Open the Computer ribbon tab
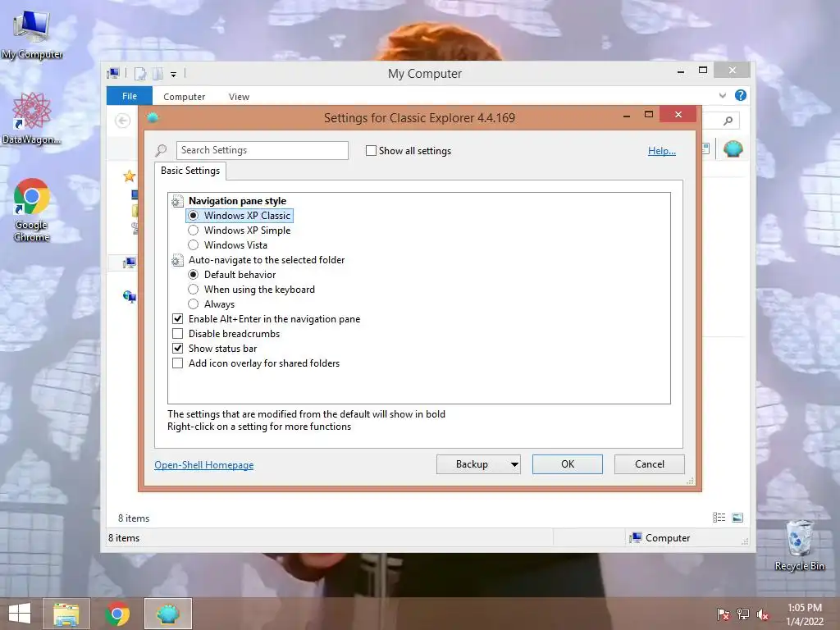This screenshot has height=630, width=840. [x=185, y=97]
